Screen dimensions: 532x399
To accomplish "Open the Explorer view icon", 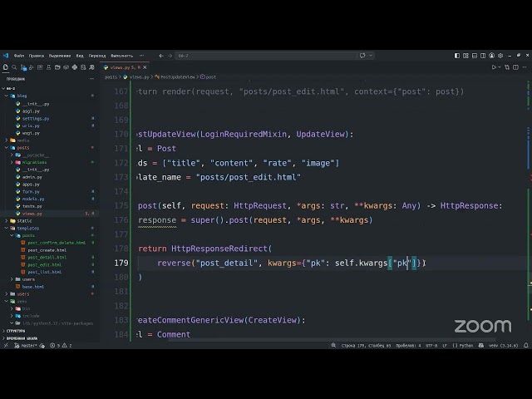I will [x=6, y=67].
